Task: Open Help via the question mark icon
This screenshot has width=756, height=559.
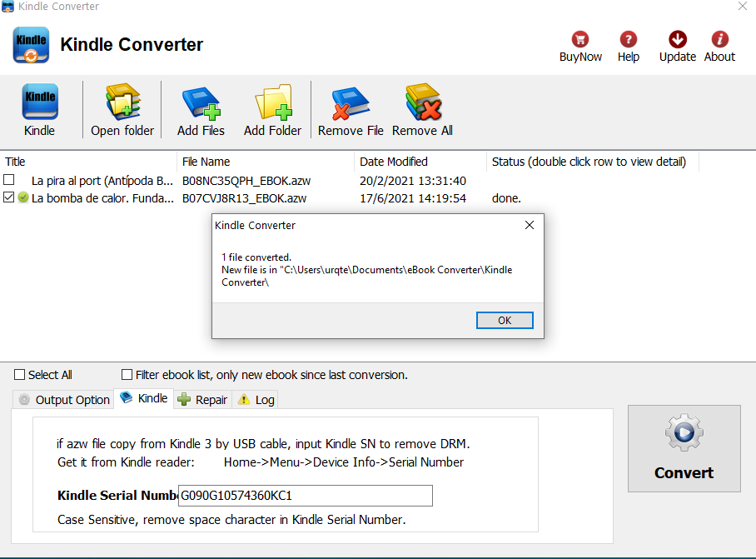Action: coord(629,40)
